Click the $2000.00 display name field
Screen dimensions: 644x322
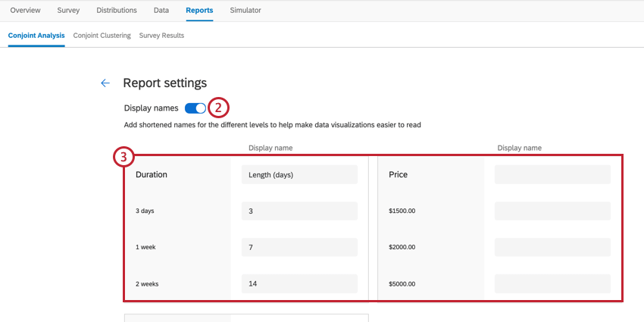552,248
